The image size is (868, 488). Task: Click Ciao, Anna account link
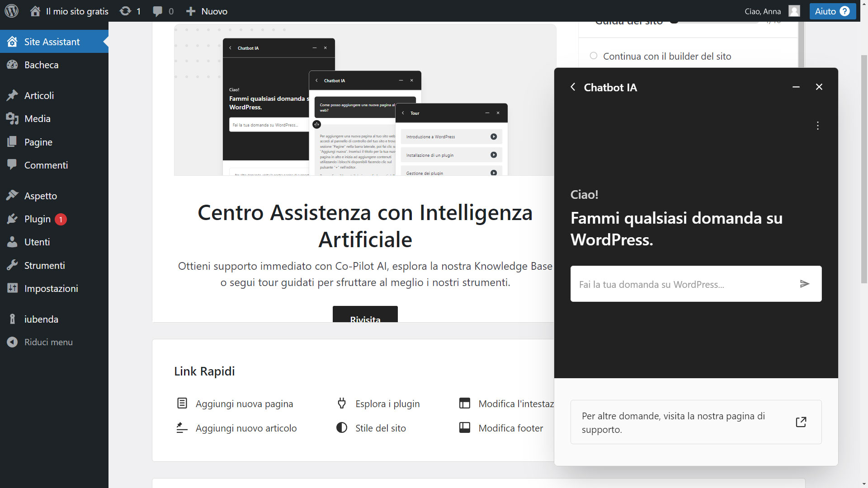coord(763,11)
